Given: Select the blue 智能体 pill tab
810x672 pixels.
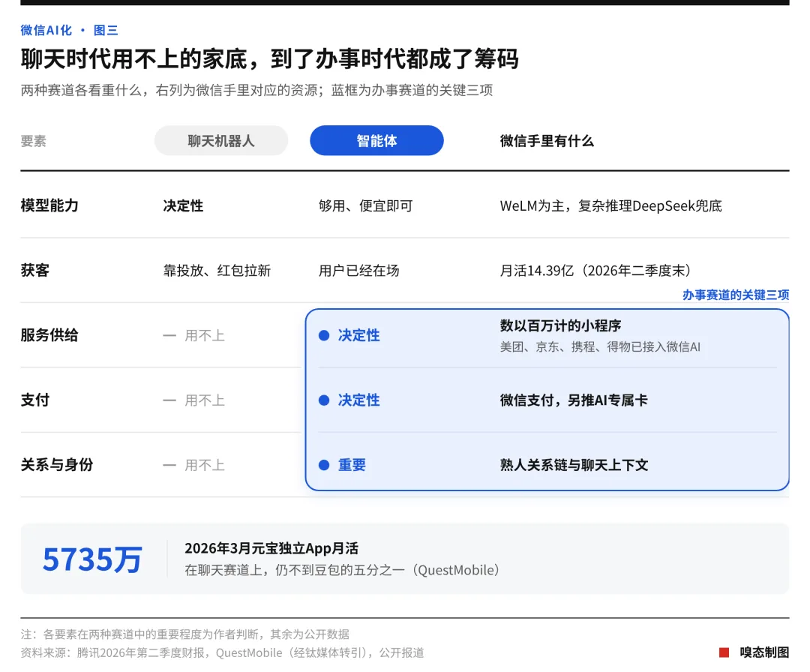Looking at the screenshot, I should click(376, 140).
